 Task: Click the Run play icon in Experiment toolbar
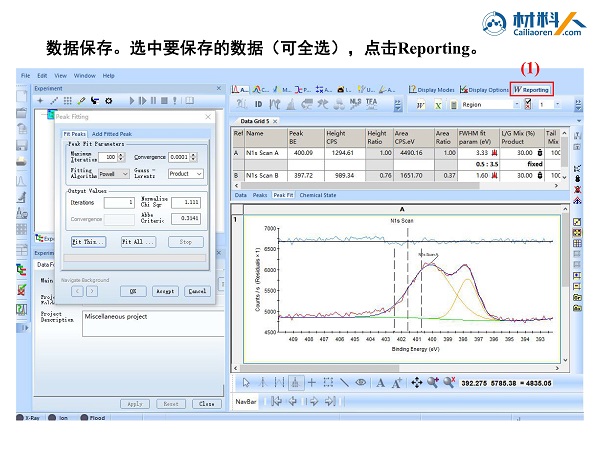click(x=132, y=101)
